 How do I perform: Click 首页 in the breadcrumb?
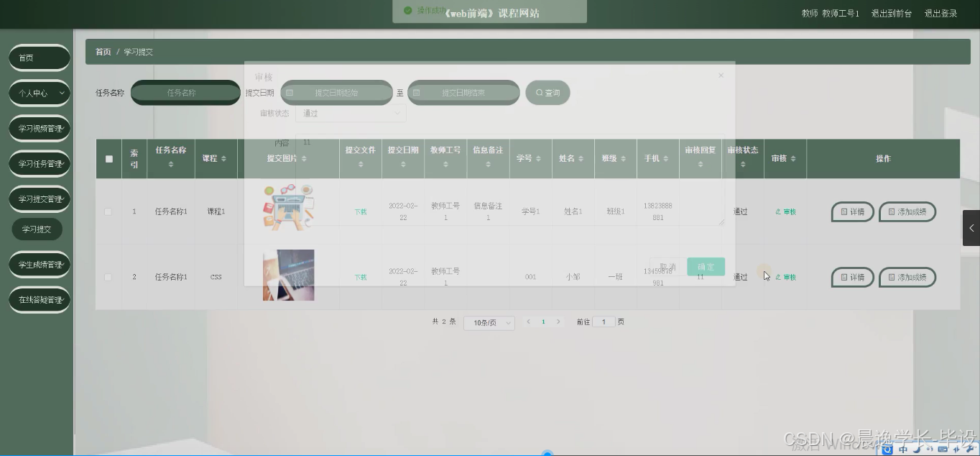[x=103, y=52]
